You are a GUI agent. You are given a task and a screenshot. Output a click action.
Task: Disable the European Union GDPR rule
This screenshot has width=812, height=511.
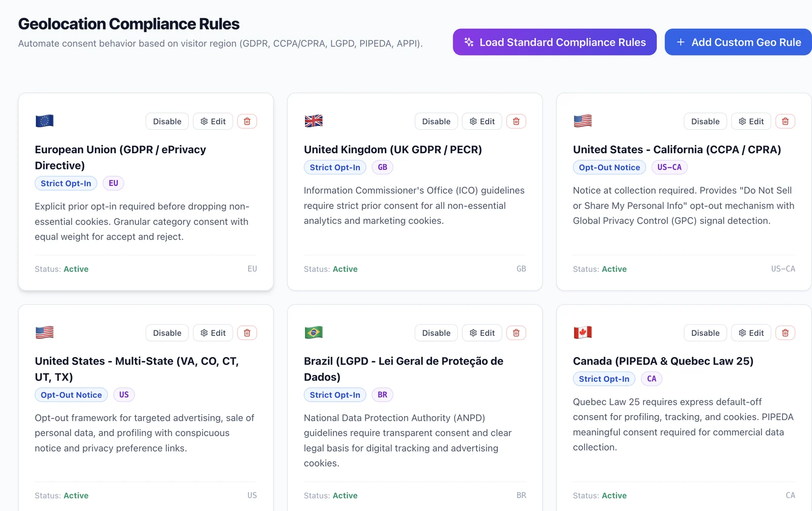pyautogui.click(x=167, y=121)
